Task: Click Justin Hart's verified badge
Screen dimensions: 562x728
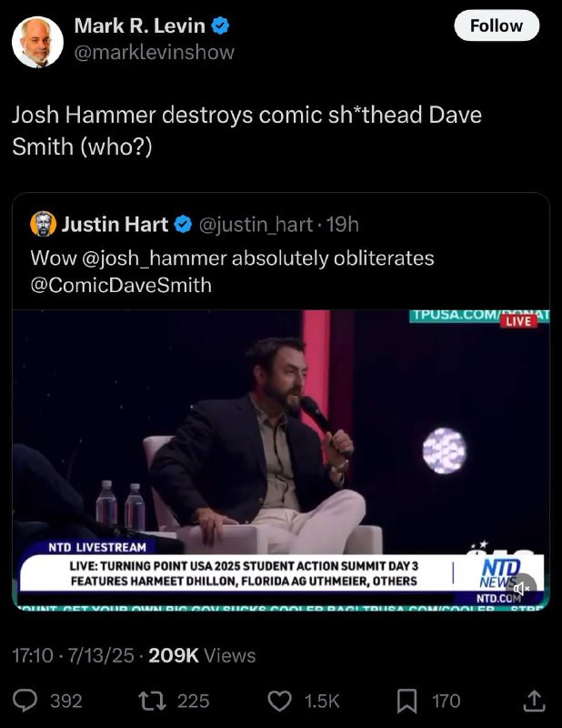Action: pyautogui.click(x=183, y=225)
